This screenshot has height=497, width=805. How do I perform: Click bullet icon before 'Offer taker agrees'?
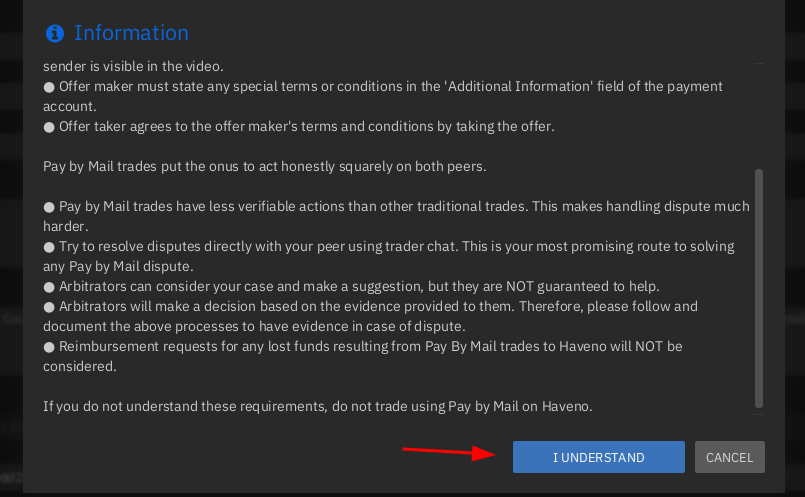(x=49, y=127)
